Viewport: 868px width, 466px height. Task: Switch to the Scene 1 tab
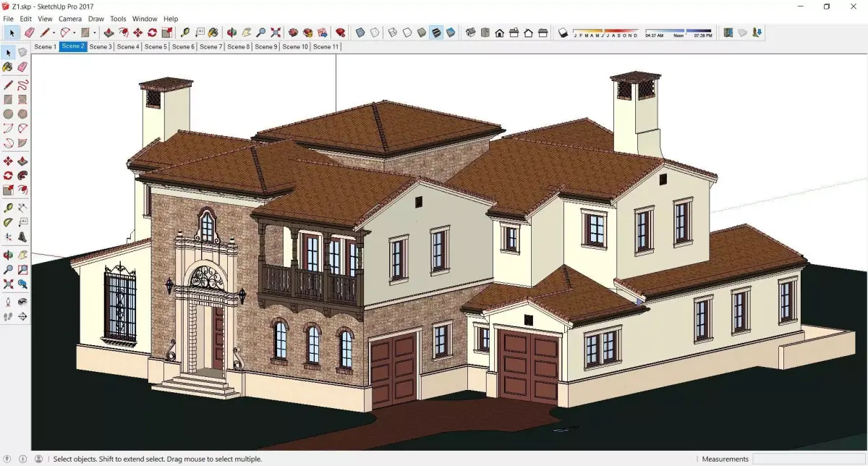45,46
